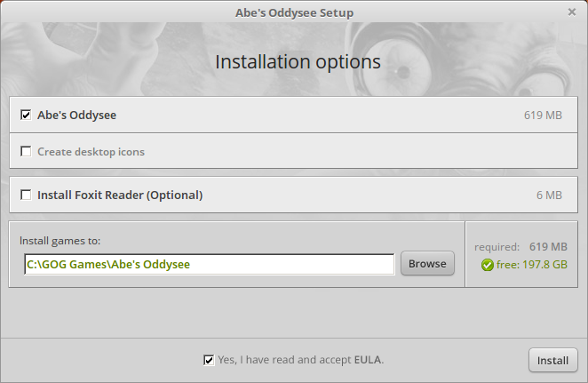Screen dimensions: 588x383
Task: Click the 'Install games to:' label
Action: tap(60, 241)
